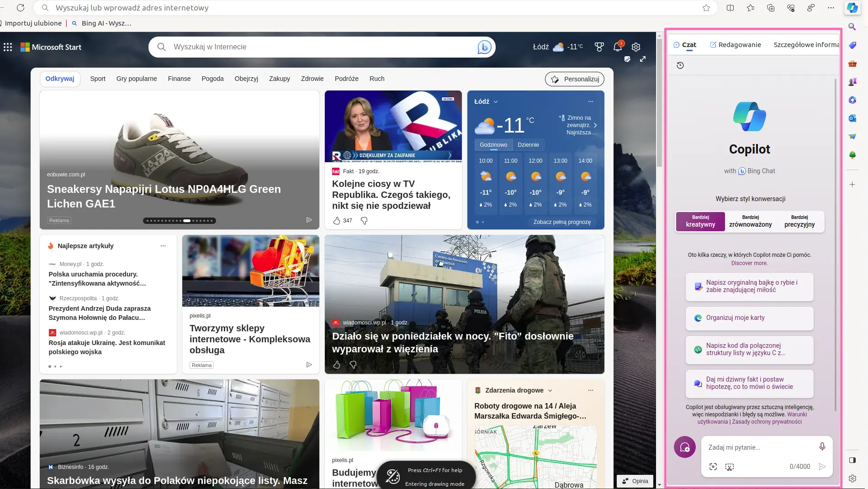Screen dimensions: 868x489
Task: Open Copilot chat history clock icon
Action: (680, 65)
